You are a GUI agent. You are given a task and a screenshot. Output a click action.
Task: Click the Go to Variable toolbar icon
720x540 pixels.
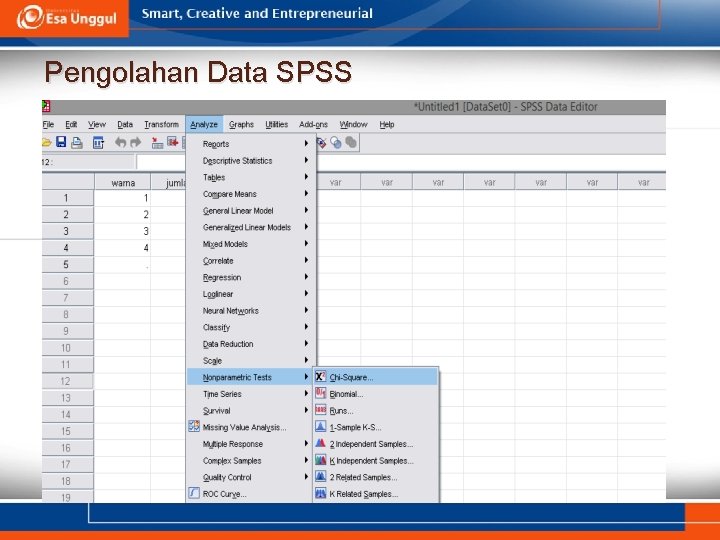pos(173,142)
